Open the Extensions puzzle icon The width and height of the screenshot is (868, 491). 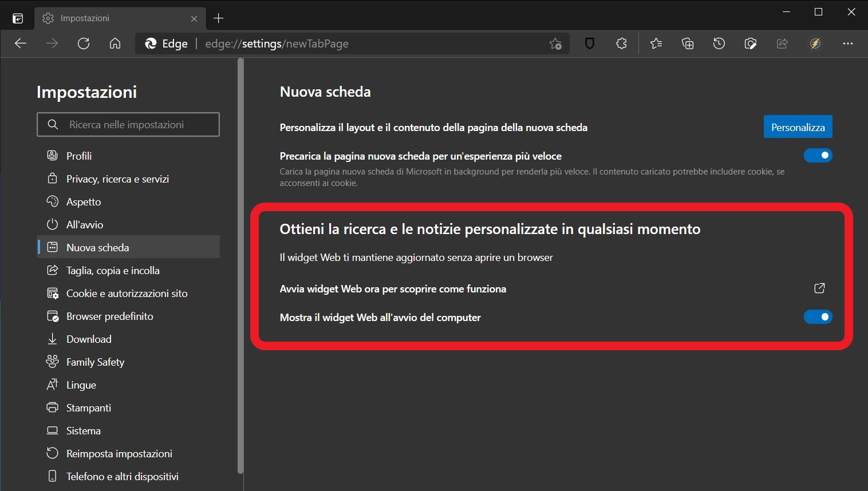[621, 43]
